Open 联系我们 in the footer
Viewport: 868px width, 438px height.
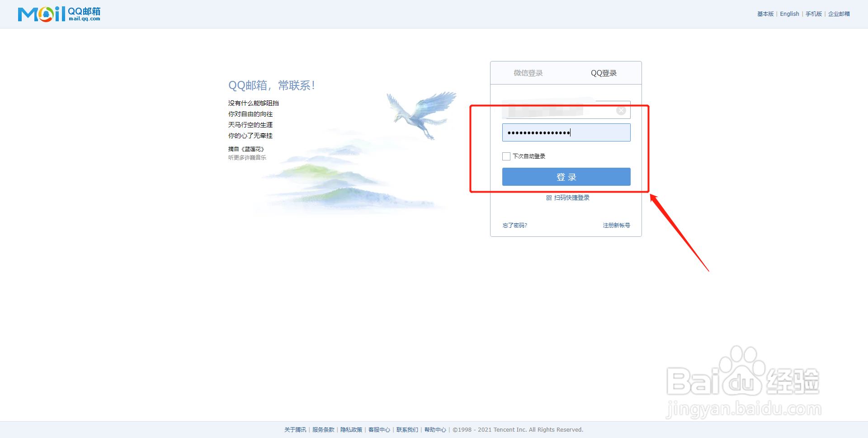tap(407, 430)
